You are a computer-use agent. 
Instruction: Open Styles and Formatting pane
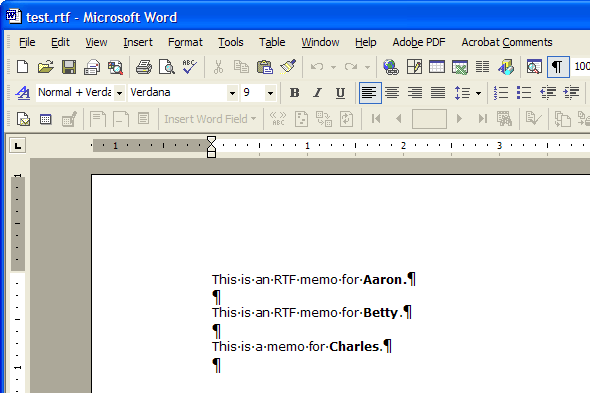23,93
